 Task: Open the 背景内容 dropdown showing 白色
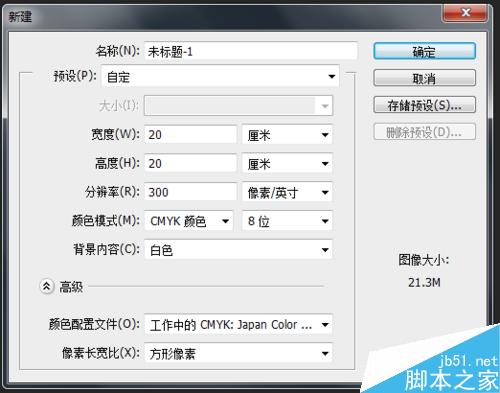click(238, 250)
